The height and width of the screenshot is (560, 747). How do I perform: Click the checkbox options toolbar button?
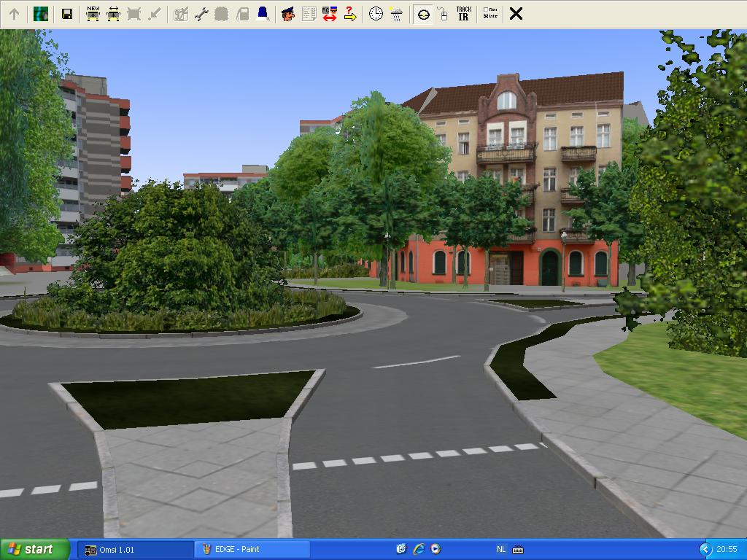(490, 13)
